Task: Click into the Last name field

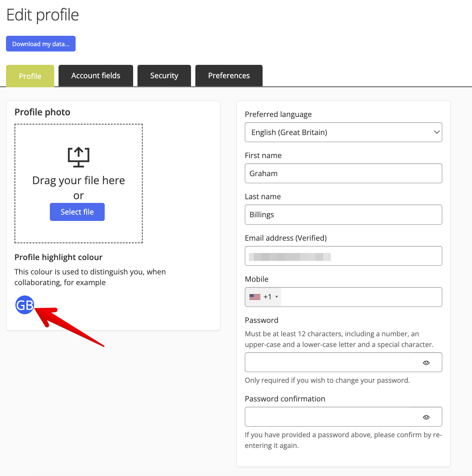Action: 344,215
